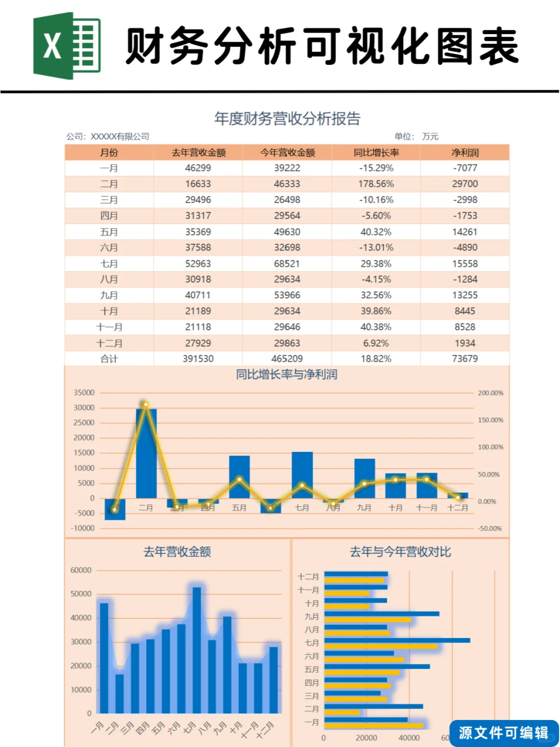Click the yellow growth rate line peak
560x747 pixels.
point(146,404)
